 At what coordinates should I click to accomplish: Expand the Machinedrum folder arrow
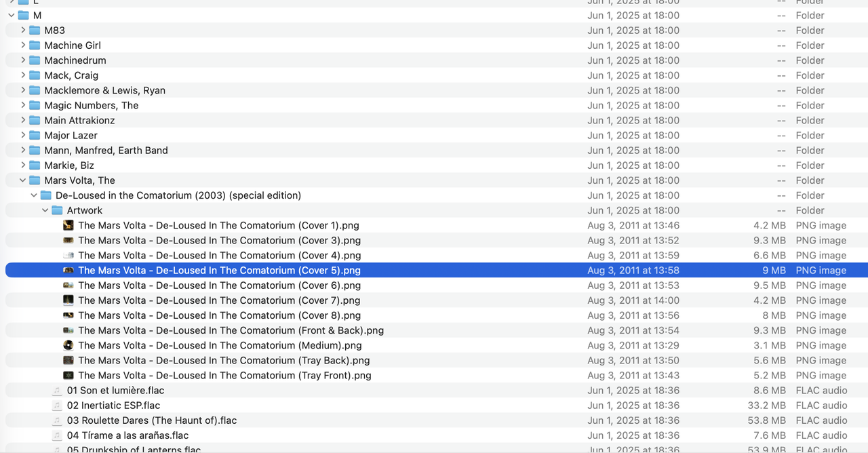pyautogui.click(x=23, y=60)
